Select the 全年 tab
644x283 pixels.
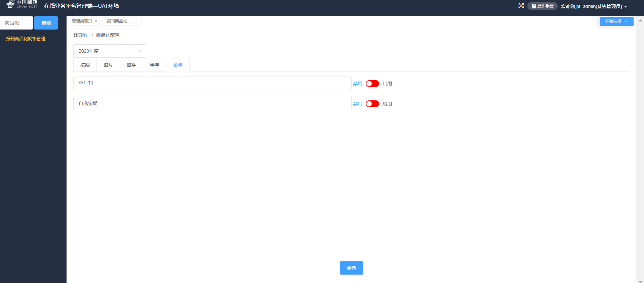click(178, 65)
